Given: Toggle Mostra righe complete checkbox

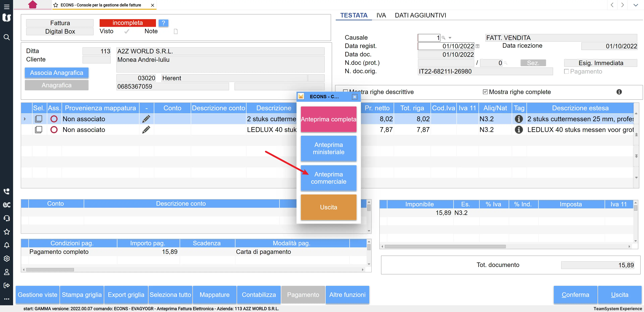Looking at the screenshot, I should (x=485, y=92).
